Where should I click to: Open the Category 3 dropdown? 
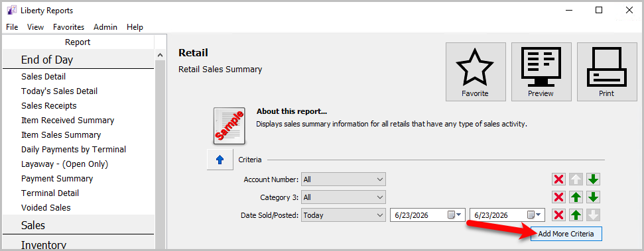pyautogui.click(x=344, y=197)
